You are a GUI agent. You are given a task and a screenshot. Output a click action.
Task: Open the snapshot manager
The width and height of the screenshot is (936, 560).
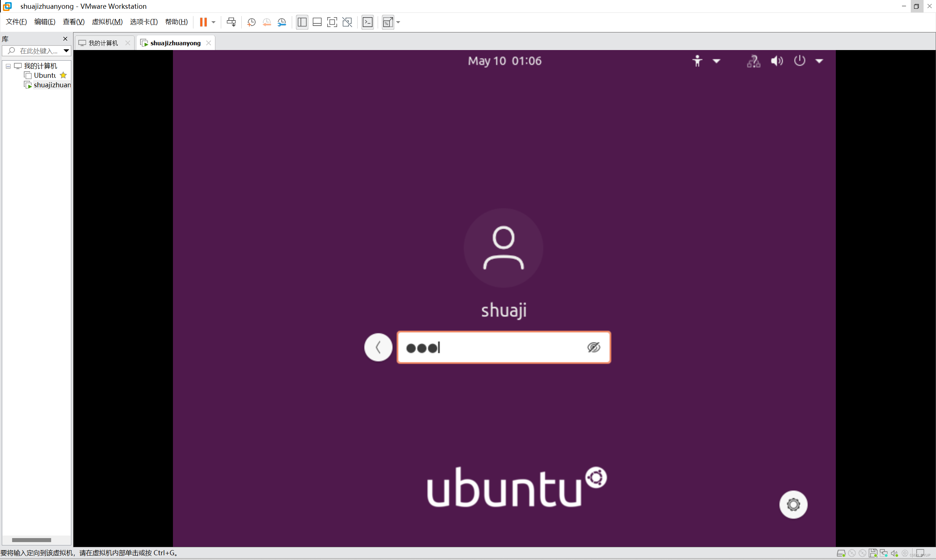point(282,22)
